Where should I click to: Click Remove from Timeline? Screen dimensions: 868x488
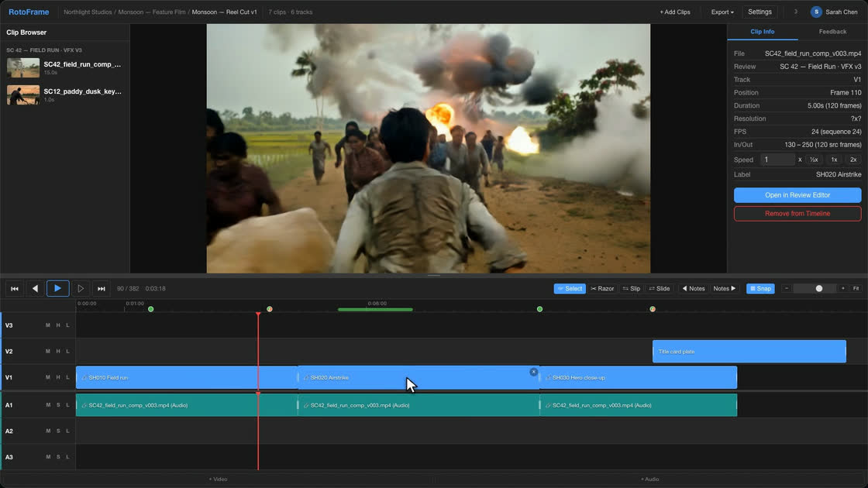point(797,214)
